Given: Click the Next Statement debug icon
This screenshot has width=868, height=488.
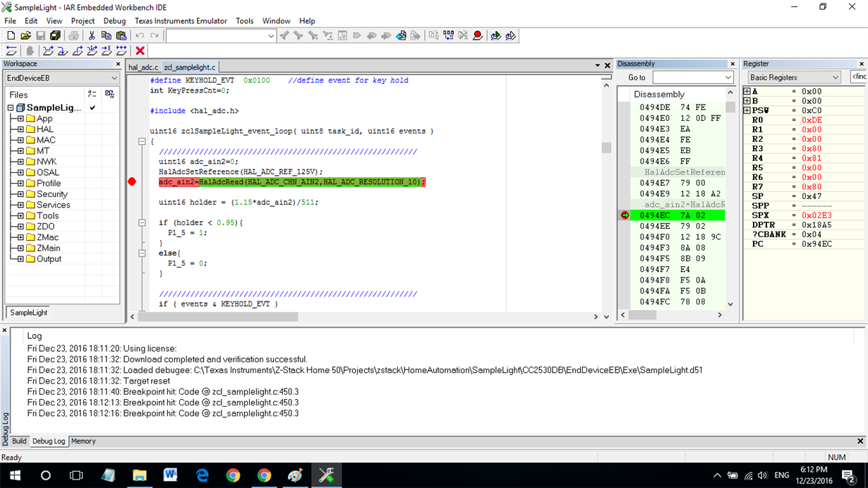Looking at the screenshot, I should coord(92,51).
